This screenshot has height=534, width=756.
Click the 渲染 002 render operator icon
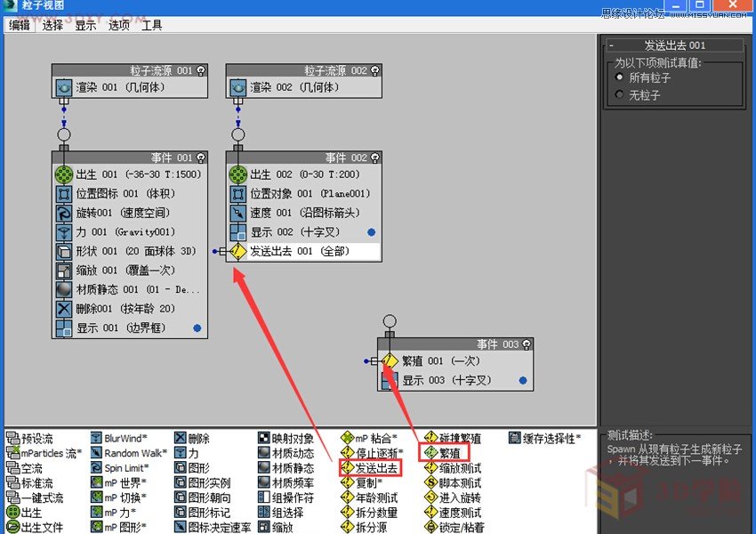tap(237, 87)
